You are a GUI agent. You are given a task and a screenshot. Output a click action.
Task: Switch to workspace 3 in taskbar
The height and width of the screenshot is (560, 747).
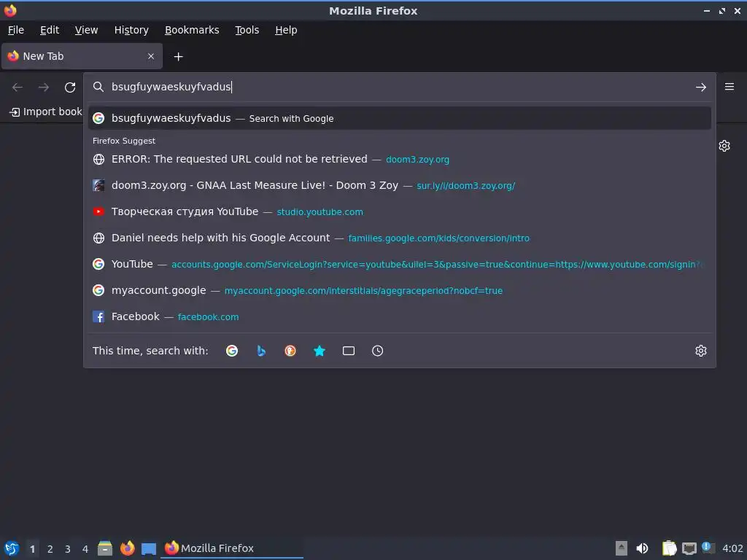coord(68,549)
